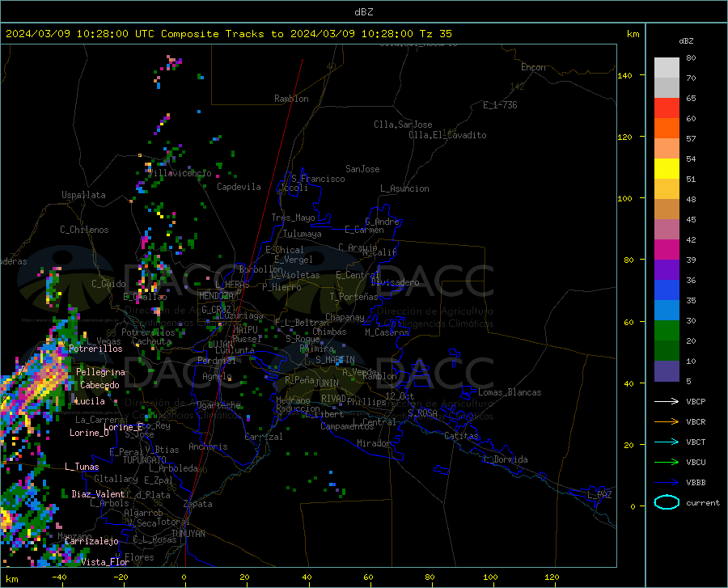
Task: Pick the 20 dBZ green swatch
Action: coord(667,331)
